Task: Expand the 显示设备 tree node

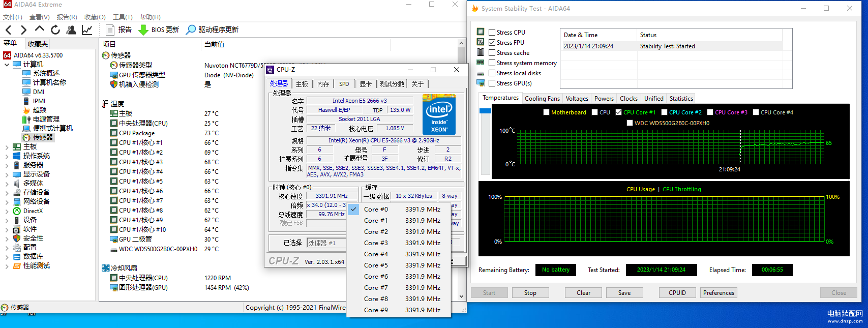Action: tap(7, 174)
